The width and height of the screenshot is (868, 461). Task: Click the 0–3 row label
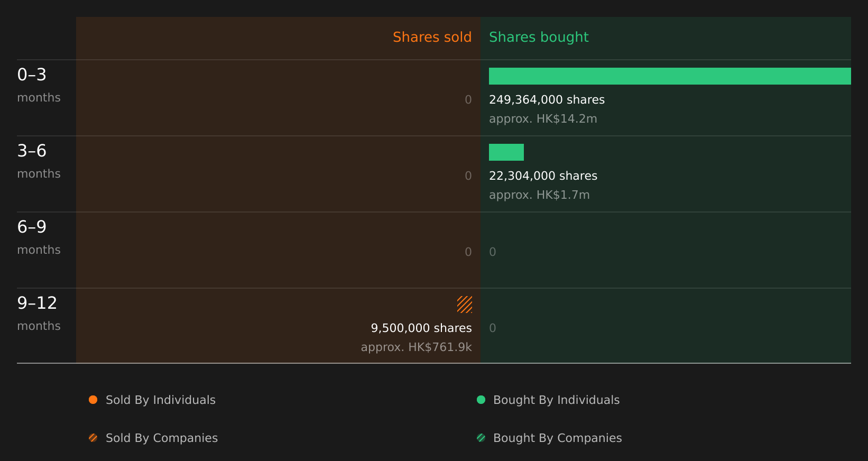[x=32, y=75]
